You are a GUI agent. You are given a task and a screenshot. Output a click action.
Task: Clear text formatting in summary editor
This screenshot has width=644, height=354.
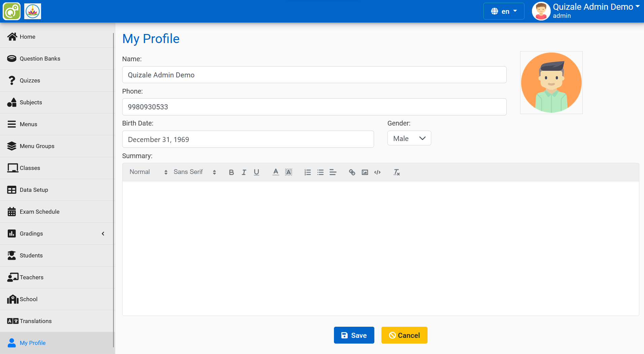tap(397, 172)
